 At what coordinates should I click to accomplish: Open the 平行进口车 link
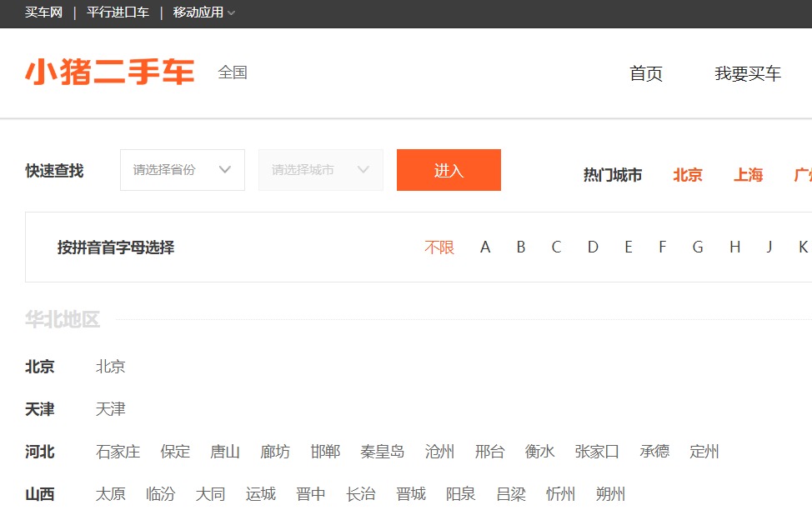pos(118,12)
